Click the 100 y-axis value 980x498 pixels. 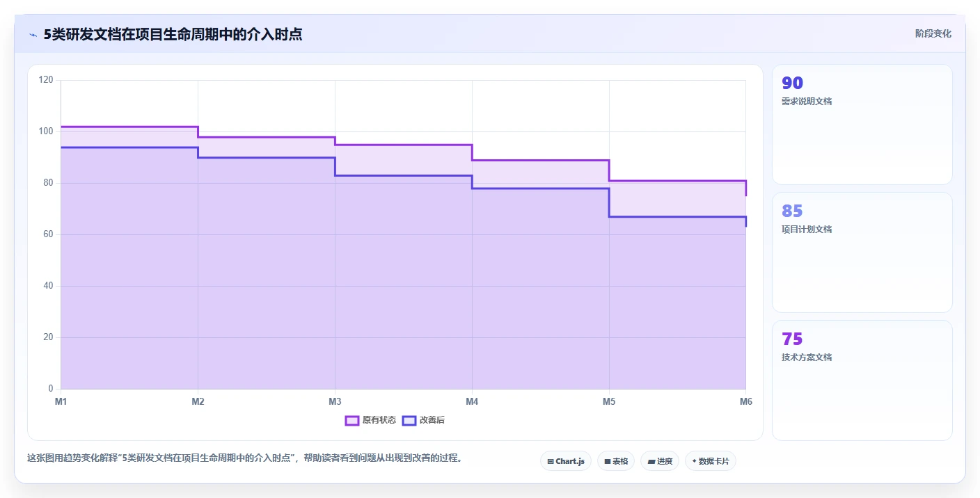click(46, 131)
